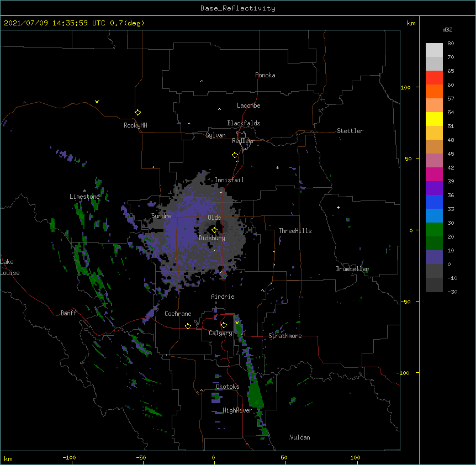The height and width of the screenshot is (465, 476).
Task: Click the white asterisk marker above Limestone
Action: tap(84, 191)
